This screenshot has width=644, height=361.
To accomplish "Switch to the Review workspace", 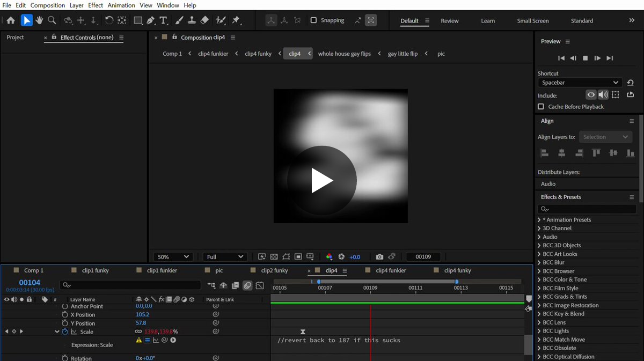I will 450,21.
